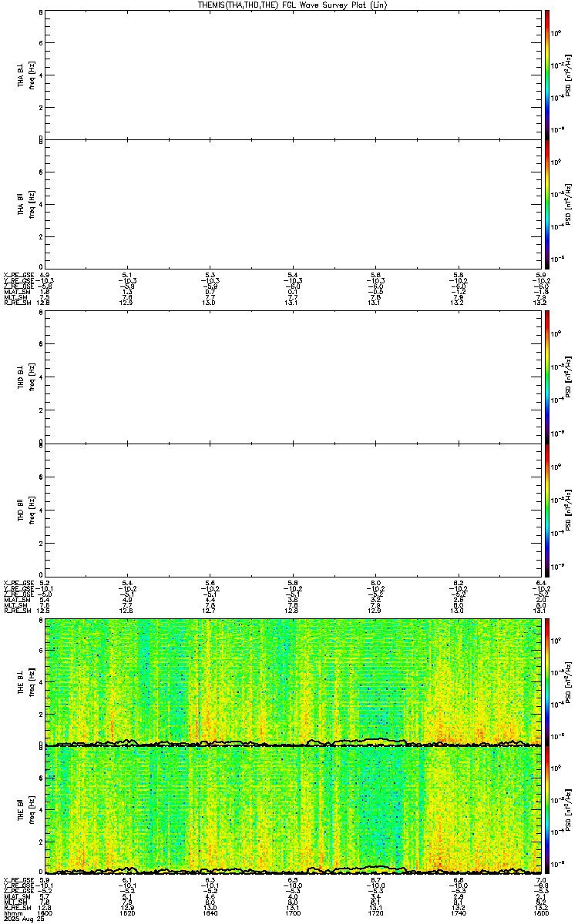
Task: Click the '1720' time tick label
Action: pyautogui.click(x=375, y=913)
